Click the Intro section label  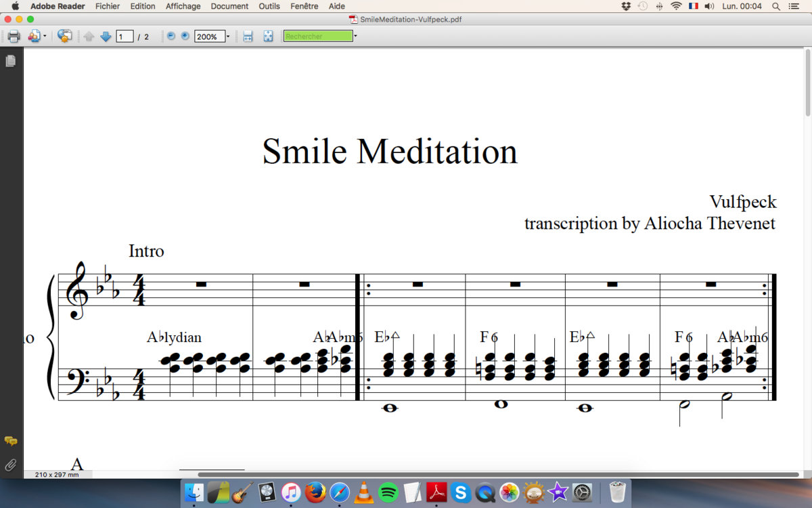146,251
